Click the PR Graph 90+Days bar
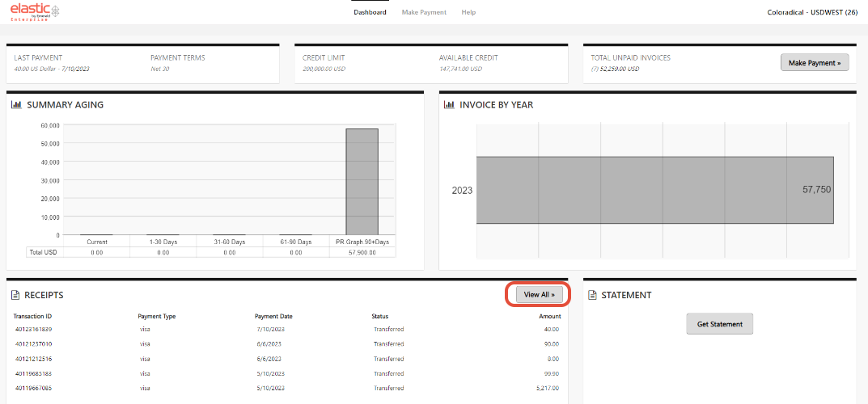Image resolution: width=868 pixels, height=404 pixels. click(x=362, y=182)
